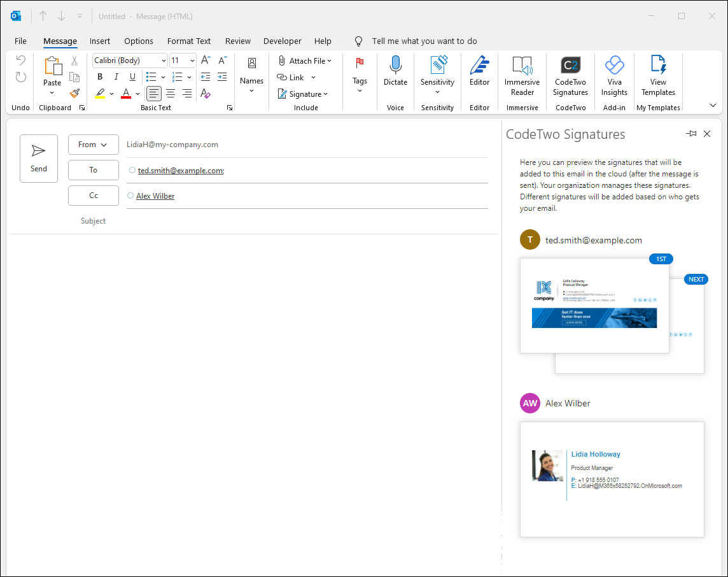Click the Redo arrow icon

pyautogui.click(x=21, y=77)
